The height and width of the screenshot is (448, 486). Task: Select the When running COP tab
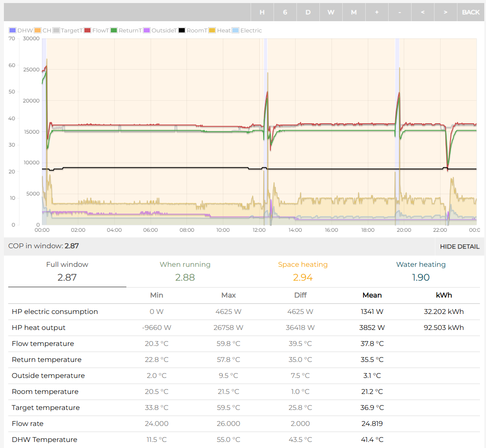click(x=185, y=271)
